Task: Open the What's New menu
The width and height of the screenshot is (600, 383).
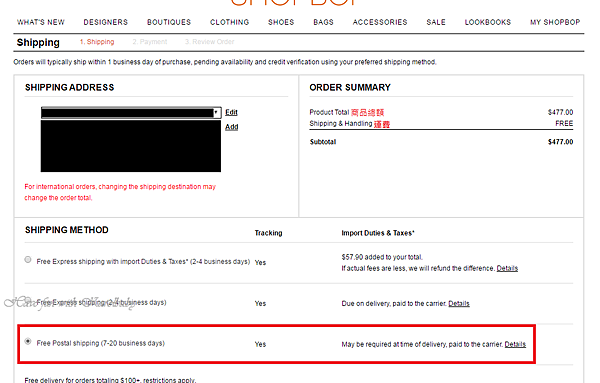Action: (x=41, y=22)
